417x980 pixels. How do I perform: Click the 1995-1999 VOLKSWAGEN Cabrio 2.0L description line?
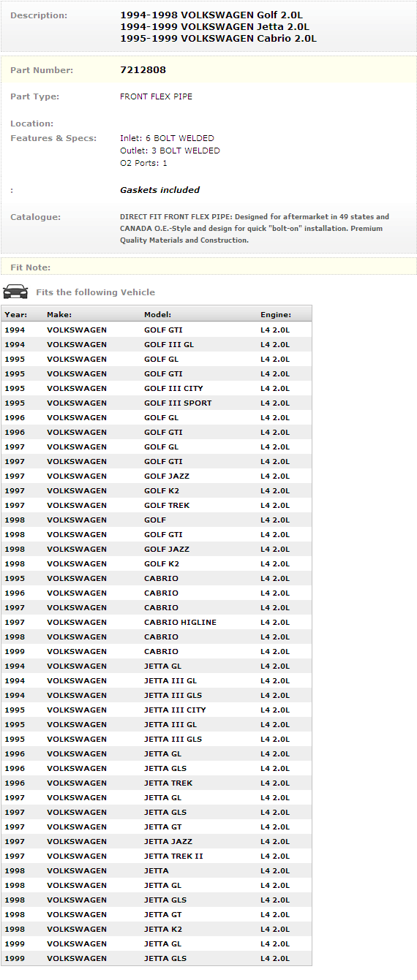(x=218, y=39)
